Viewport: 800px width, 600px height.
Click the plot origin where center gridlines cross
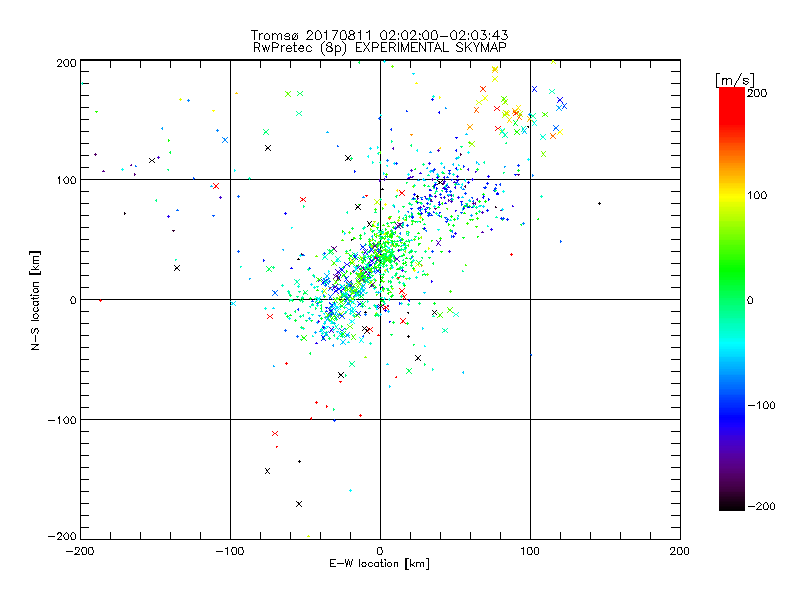tap(380, 299)
